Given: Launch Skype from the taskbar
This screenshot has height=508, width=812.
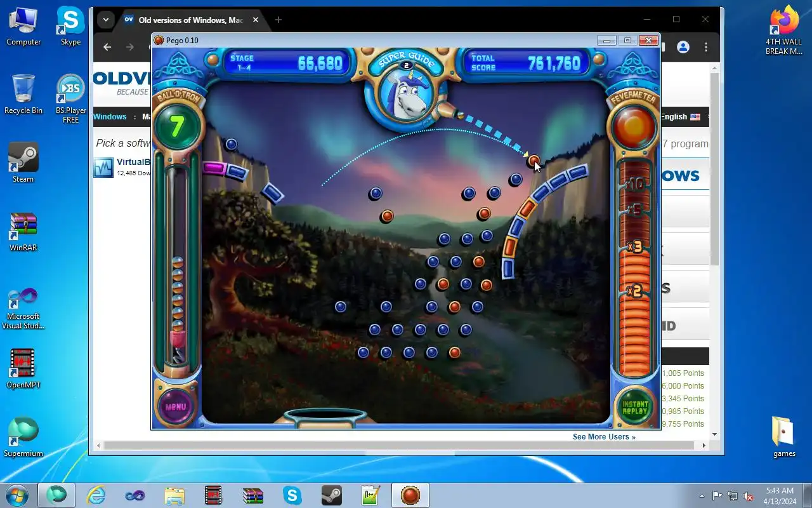Looking at the screenshot, I should click(x=292, y=495).
